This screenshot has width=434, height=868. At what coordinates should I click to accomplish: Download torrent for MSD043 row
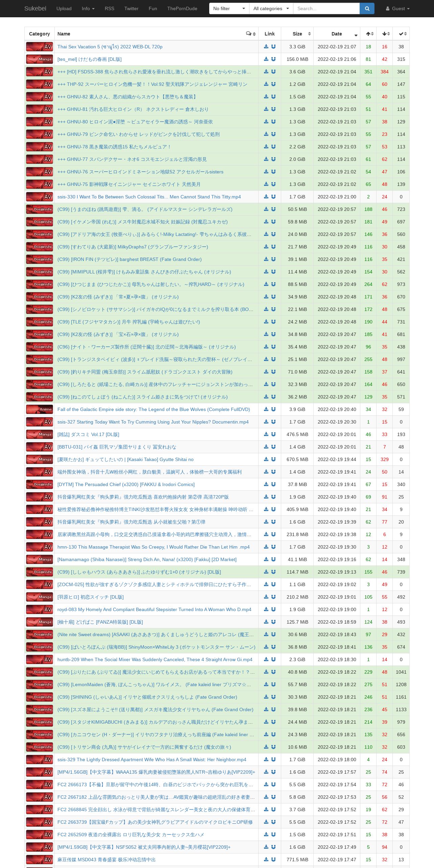click(x=266, y=860)
